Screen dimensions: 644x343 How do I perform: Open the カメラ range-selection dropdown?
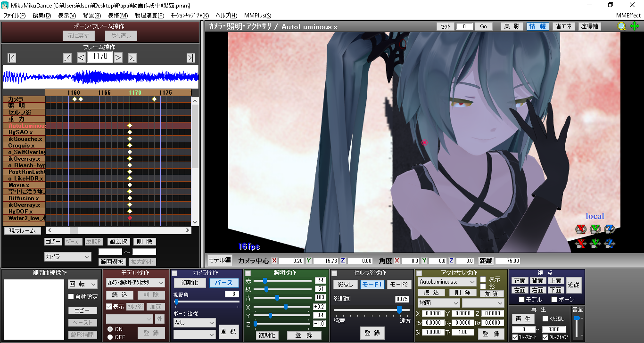click(67, 257)
